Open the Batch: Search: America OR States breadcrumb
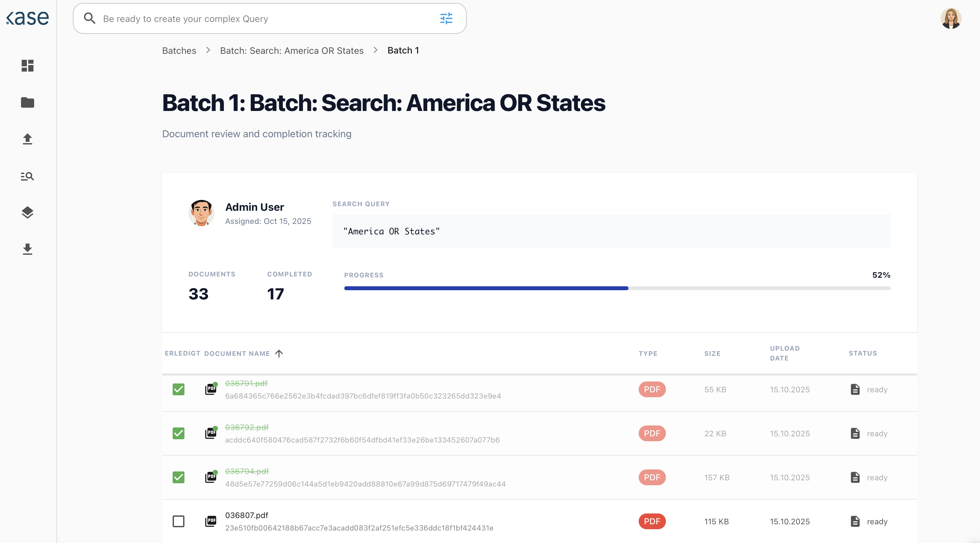Screen dimensions: 980x543 coord(291,50)
